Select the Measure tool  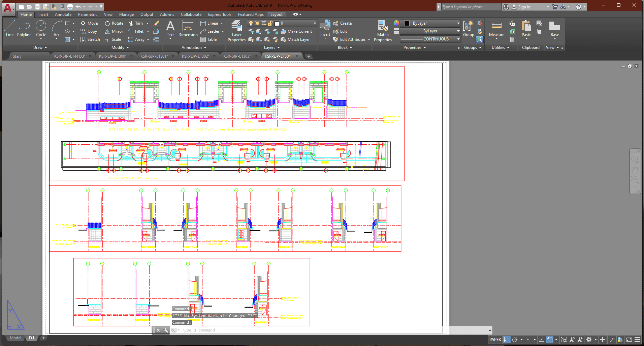pyautogui.click(x=496, y=29)
